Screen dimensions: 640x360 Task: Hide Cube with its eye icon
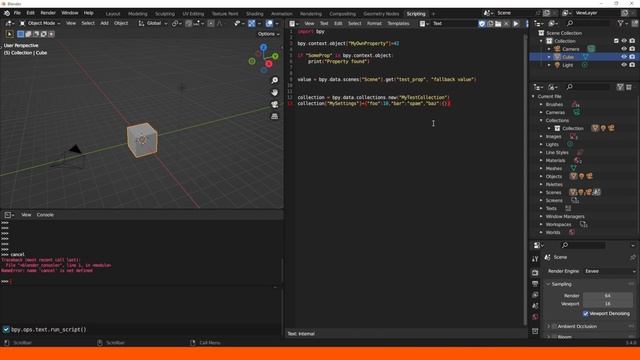click(624, 57)
